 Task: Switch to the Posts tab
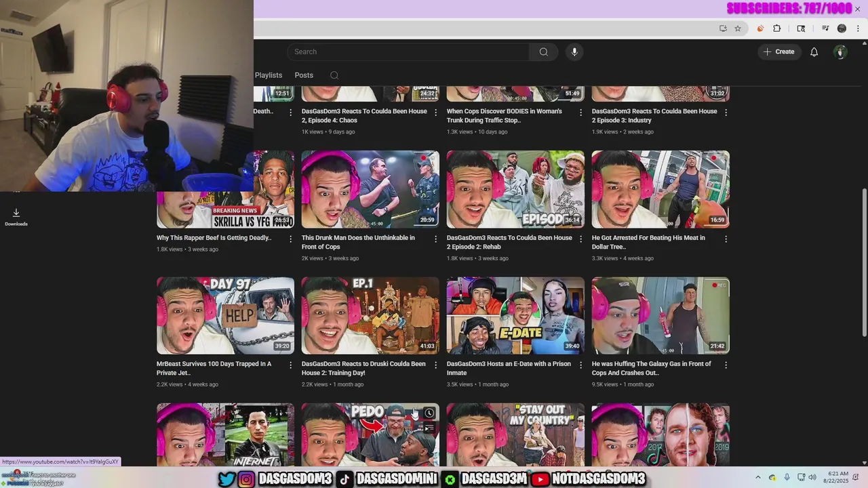(304, 75)
